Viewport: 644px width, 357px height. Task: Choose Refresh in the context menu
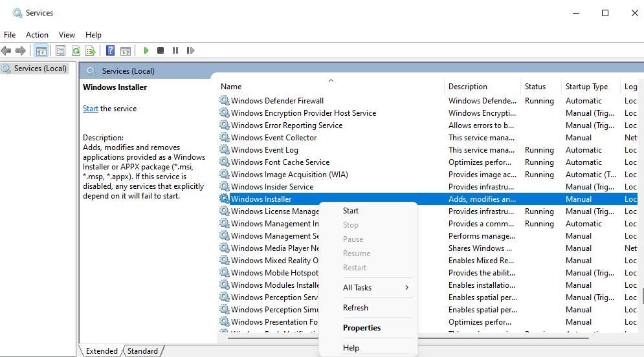(x=356, y=308)
